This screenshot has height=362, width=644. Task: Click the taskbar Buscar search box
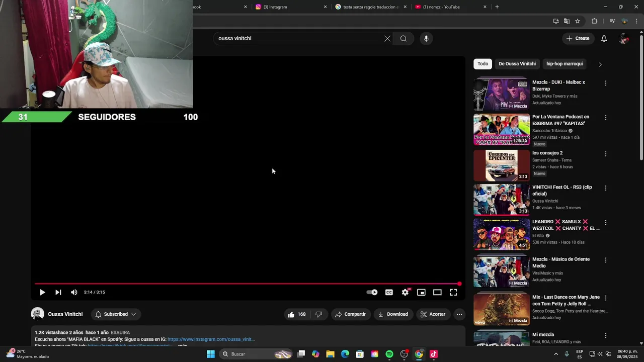257,354
